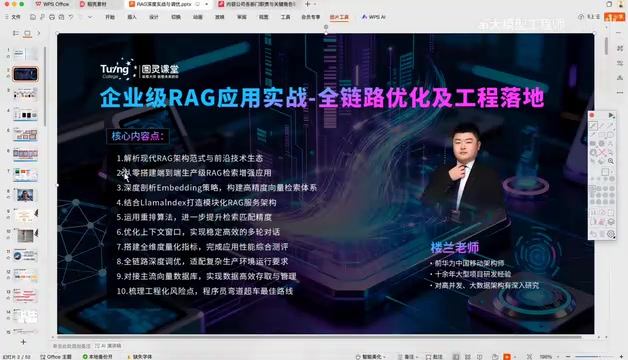Click the Office 主题 status item
The width and height of the screenshot is (628, 360).
click(56, 356)
